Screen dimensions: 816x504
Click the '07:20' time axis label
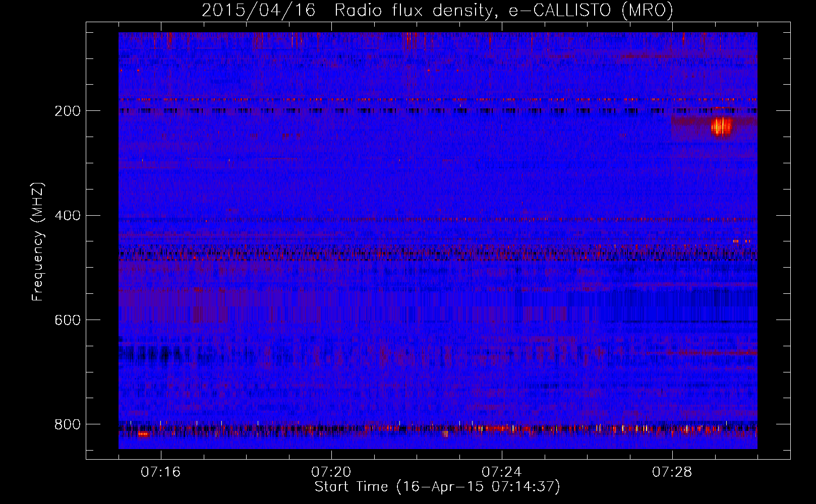click(331, 472)
